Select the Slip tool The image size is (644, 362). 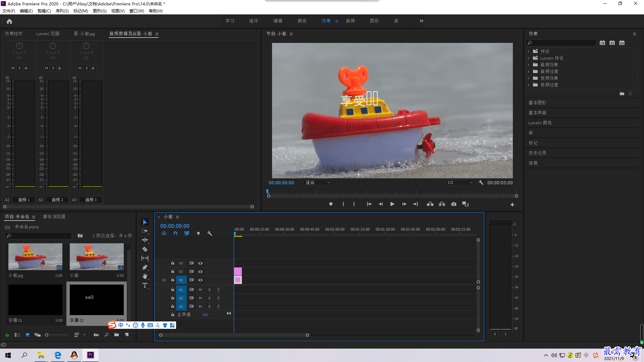tap(145, 258)
